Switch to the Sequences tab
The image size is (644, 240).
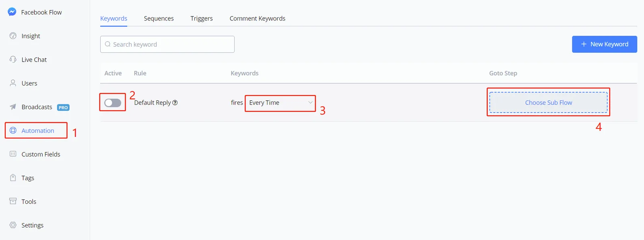click(x=159, y=19)
